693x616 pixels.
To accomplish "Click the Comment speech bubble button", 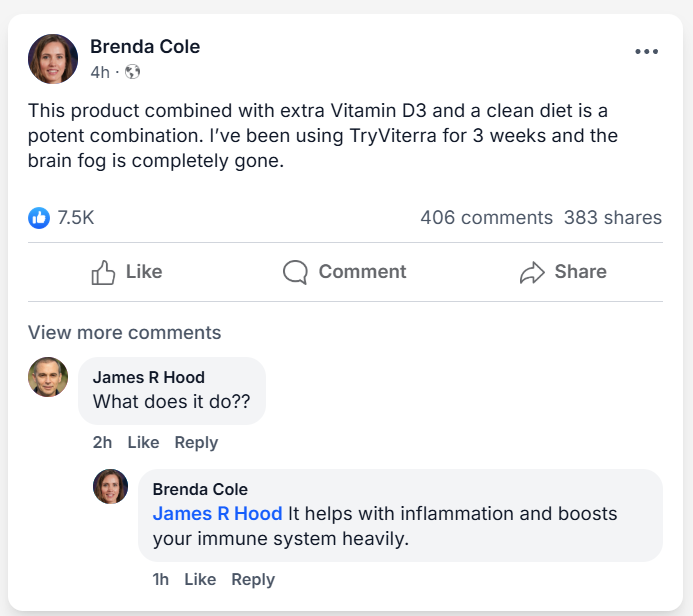I will pyautogui.click(x=344, y=272).
